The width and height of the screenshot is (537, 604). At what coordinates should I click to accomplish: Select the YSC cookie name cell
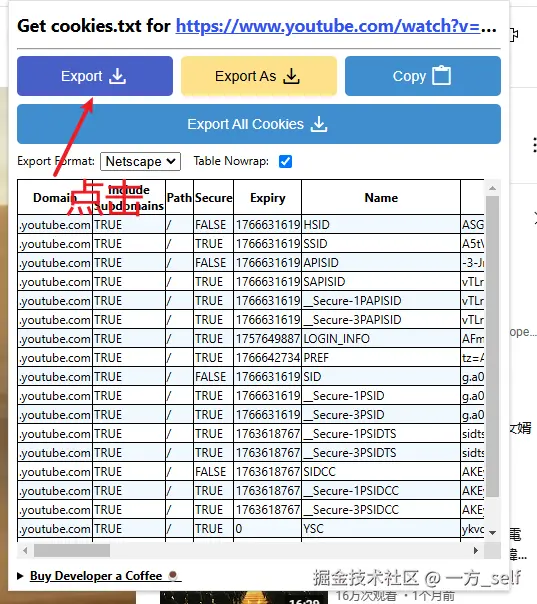point(381,529)
